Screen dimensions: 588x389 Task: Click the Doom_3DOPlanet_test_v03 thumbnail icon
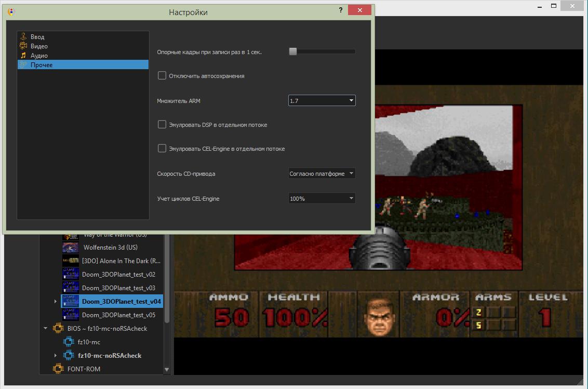pos(71,288)
